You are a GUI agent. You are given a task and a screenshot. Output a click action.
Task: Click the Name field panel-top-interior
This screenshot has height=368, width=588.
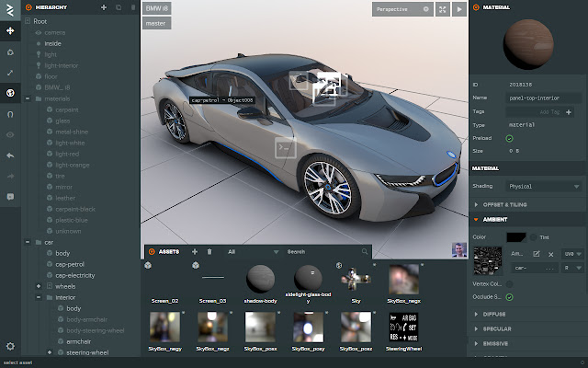click(544, 98)
